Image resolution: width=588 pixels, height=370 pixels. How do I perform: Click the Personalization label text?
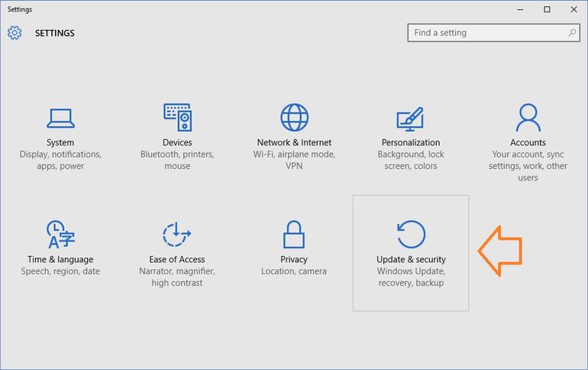pos(411,142)
